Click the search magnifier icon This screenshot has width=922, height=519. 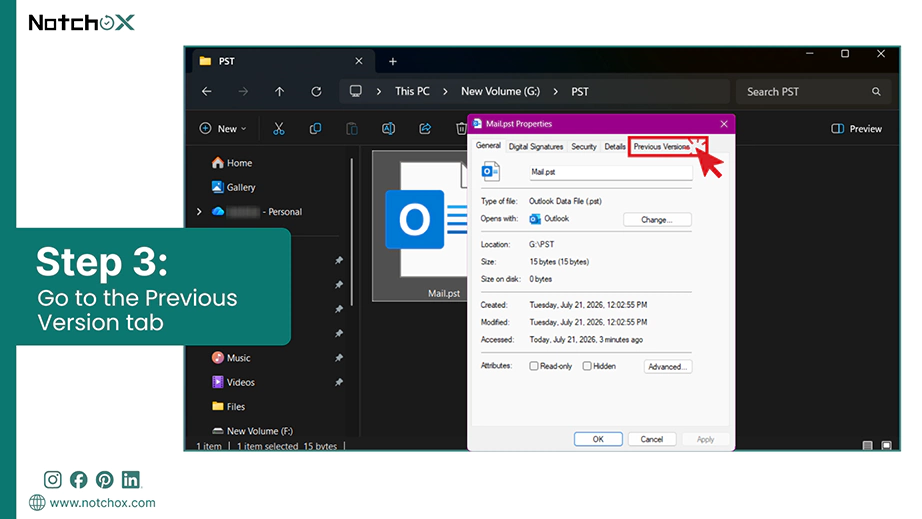pos(876,92)
